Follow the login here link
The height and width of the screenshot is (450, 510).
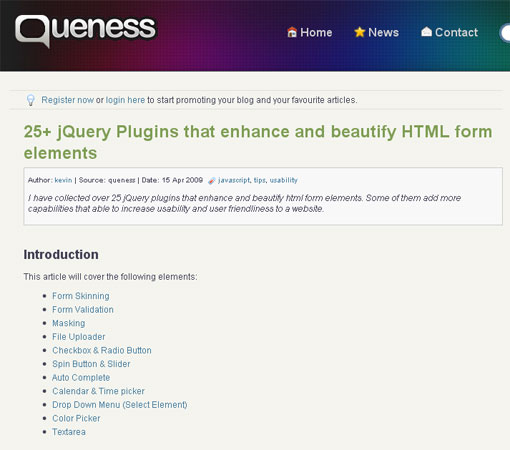click(x=125, y=100)
